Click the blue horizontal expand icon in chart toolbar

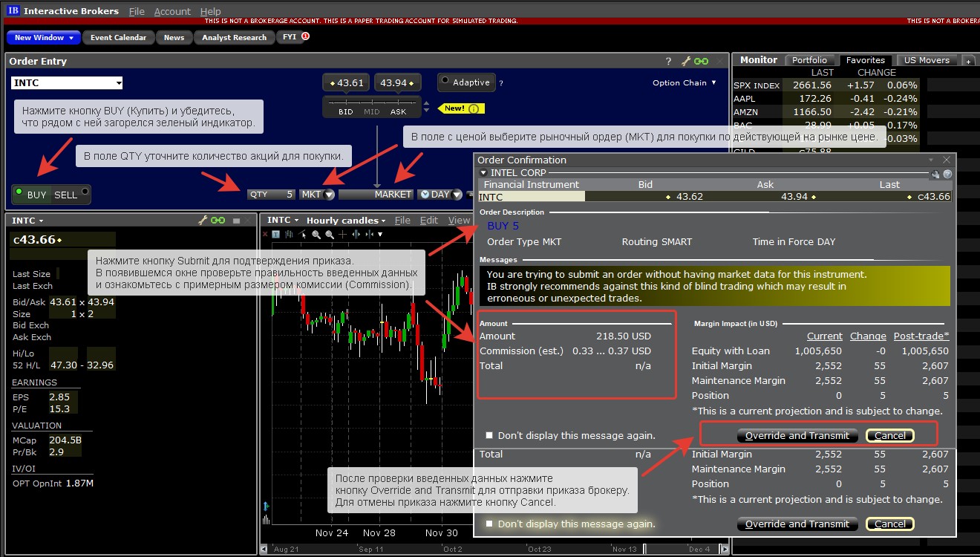point(356,235)
